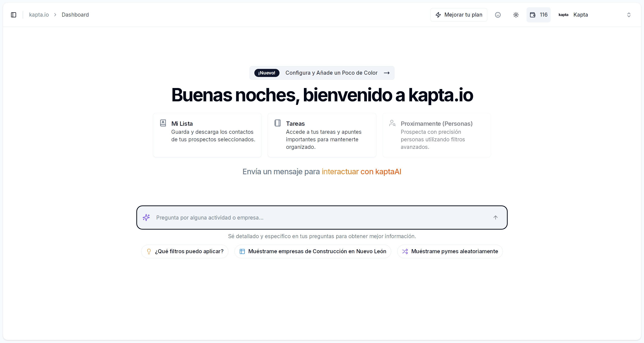Send the message with the up arrow
This screenshot has height=343, width=644.
pos(496,218)
